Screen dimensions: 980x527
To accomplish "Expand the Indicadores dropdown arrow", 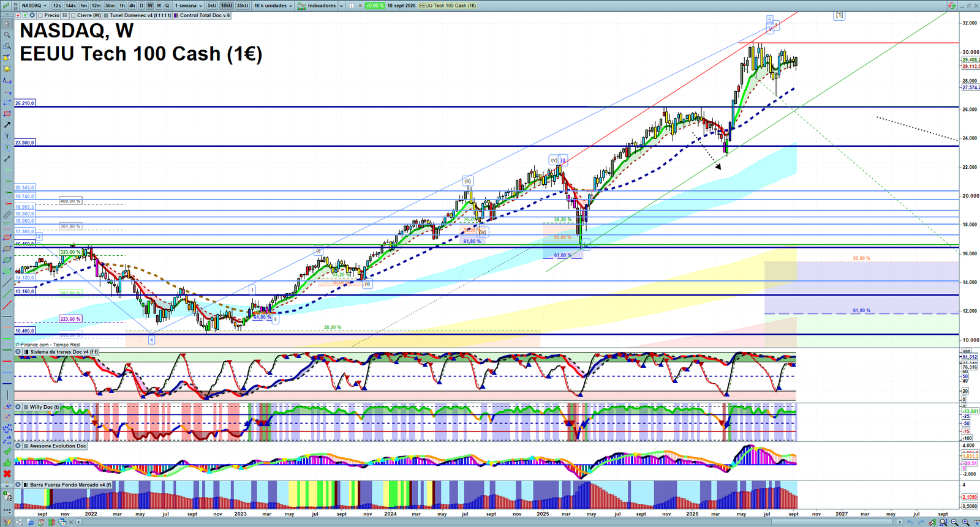I will pos(341,6).
